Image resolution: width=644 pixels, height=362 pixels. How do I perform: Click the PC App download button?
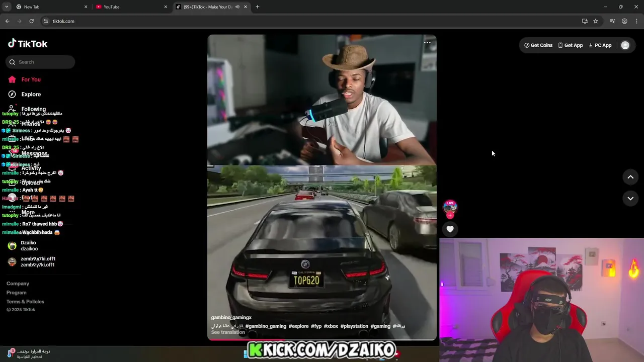coord(600,45)
